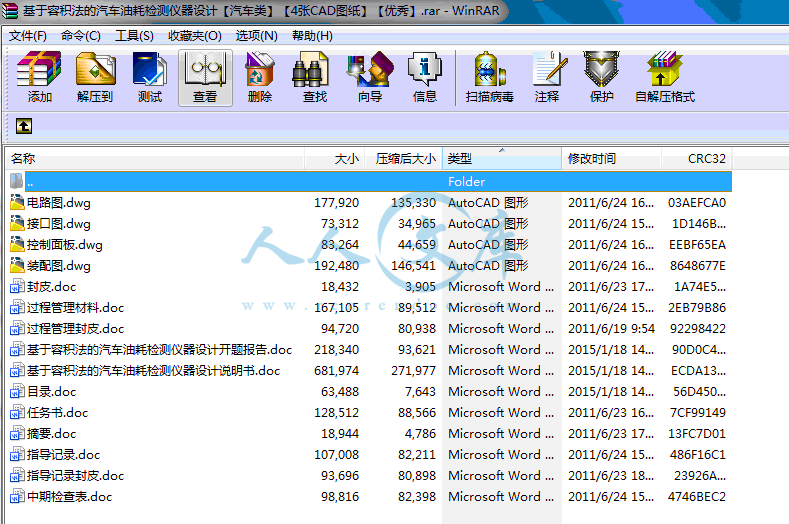This screenshot has width=789, height=524.
Task: Sort by CRC32 column header
Action: (x=697, y=159)
